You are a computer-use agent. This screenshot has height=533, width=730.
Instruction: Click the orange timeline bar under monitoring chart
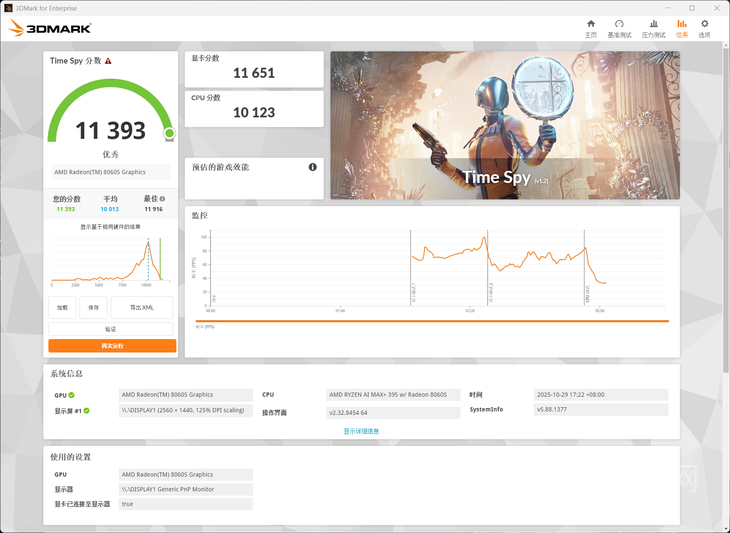click(432, 321)
